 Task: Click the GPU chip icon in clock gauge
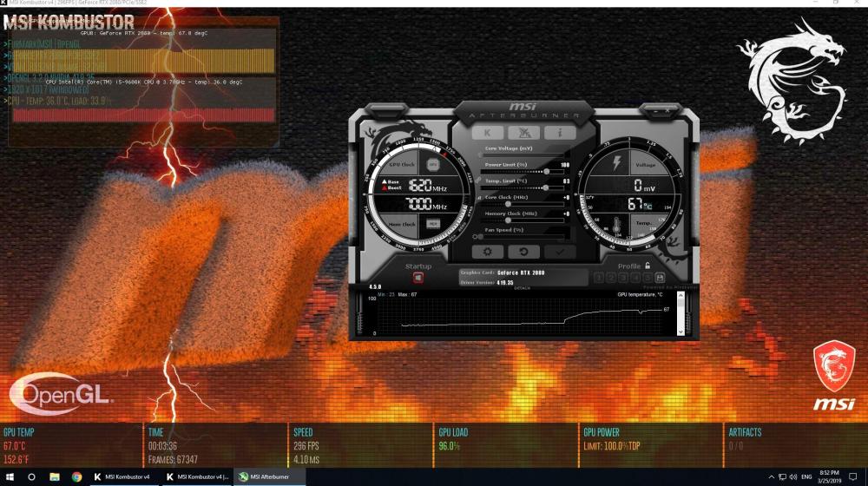click(433, 164)
